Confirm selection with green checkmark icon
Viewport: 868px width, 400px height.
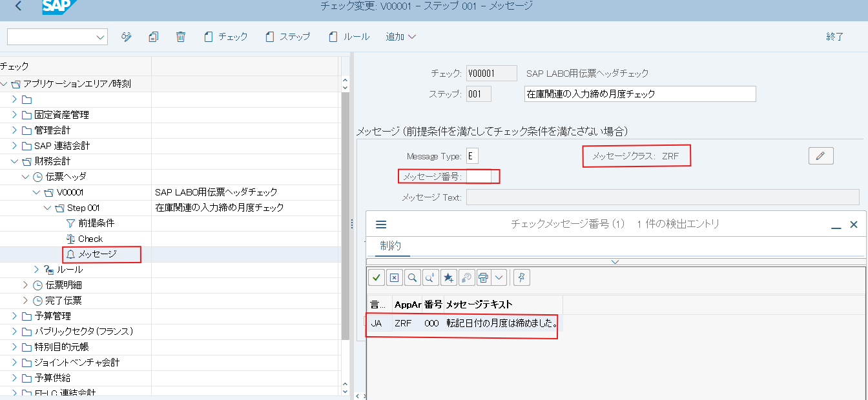[377, 277]
